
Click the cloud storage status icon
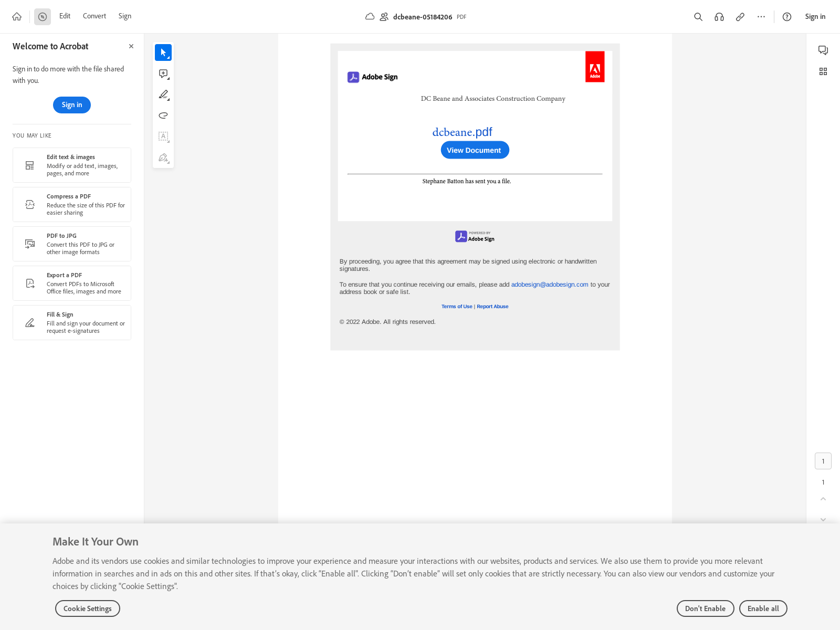[370, 17]
